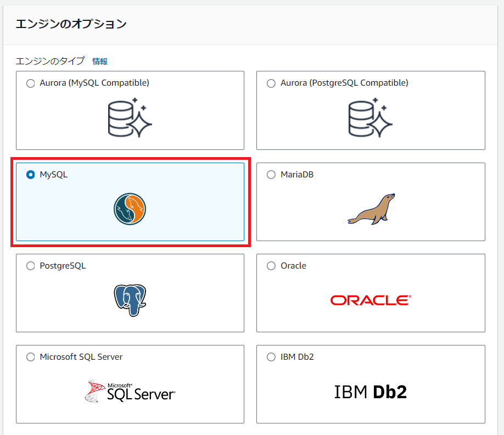The height and width of the screenshot is (435, 504).
Task: Click the IBM Db2 logo
Action: pos(371,392)
